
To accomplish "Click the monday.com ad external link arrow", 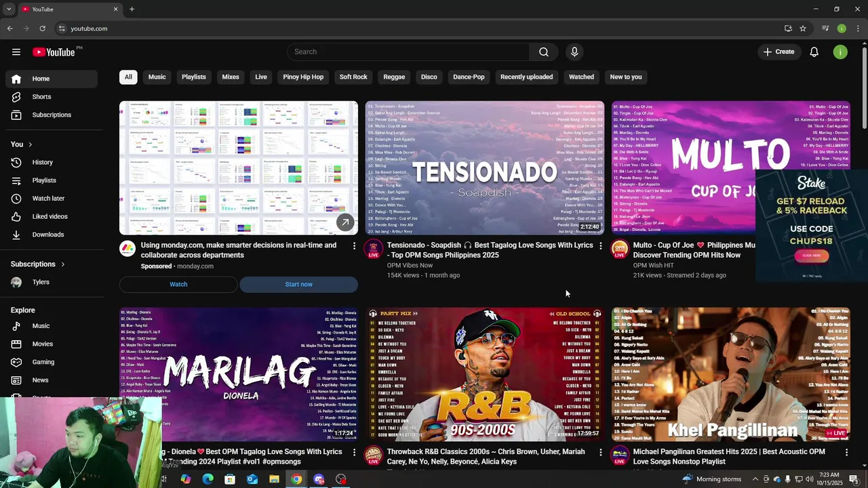I will [x=345, y=222].
